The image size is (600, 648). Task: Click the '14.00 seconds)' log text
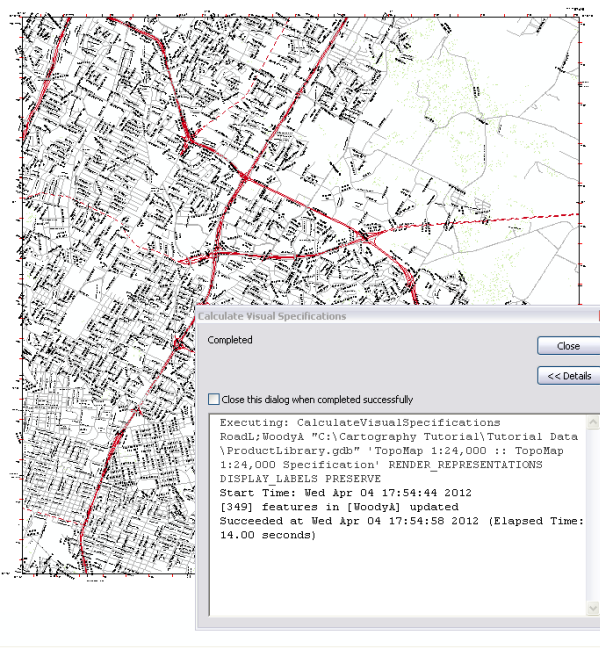click(268, 535)
